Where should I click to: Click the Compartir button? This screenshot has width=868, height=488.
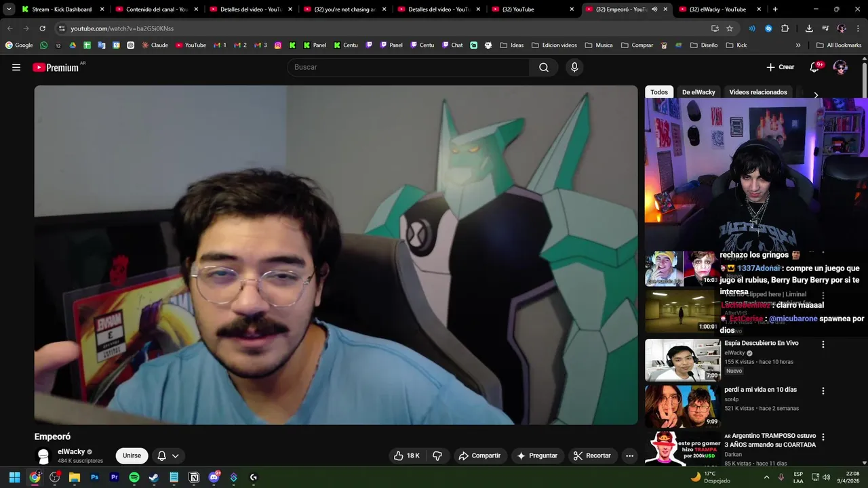479,455
